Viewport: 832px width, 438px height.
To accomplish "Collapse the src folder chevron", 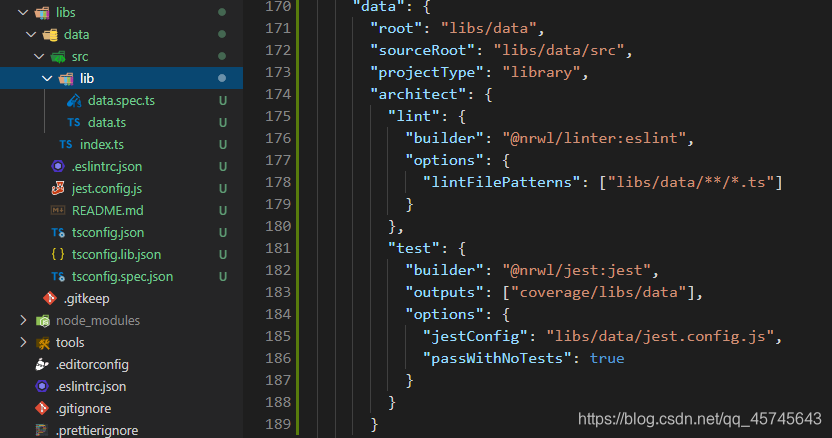I will pyautogui.click(x=39, y=56).
